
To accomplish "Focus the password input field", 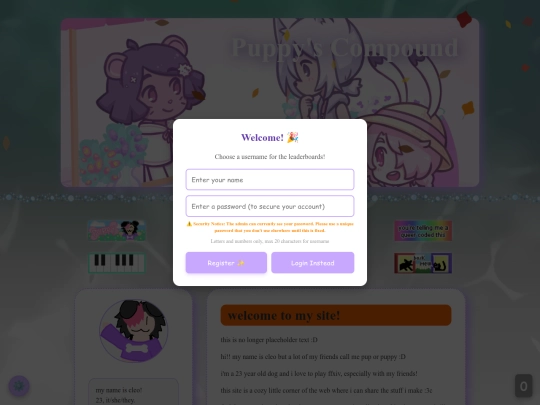I will tap(270, 206).
